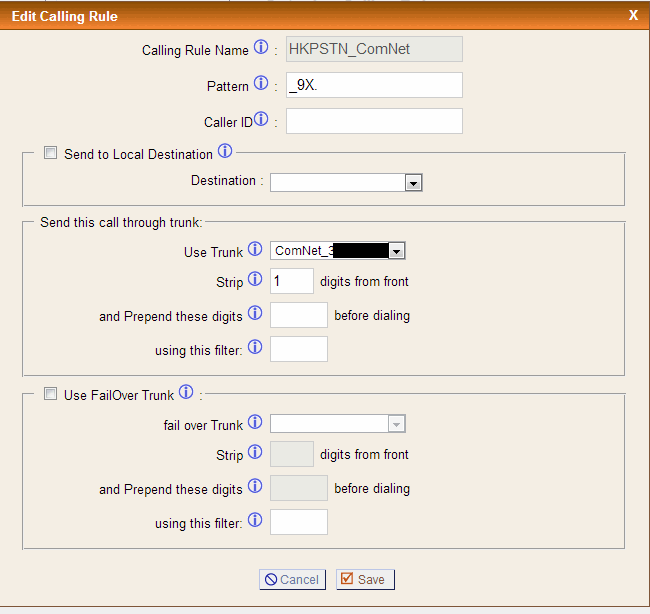Click the Pattern input field
The image size is (650, 614).
click(x=374, y=85)
